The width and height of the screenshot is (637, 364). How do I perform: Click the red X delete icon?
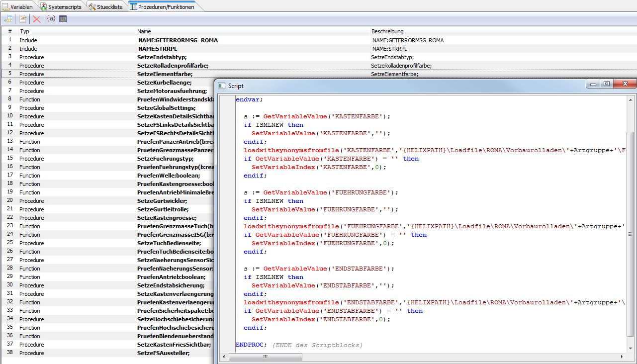36,19
